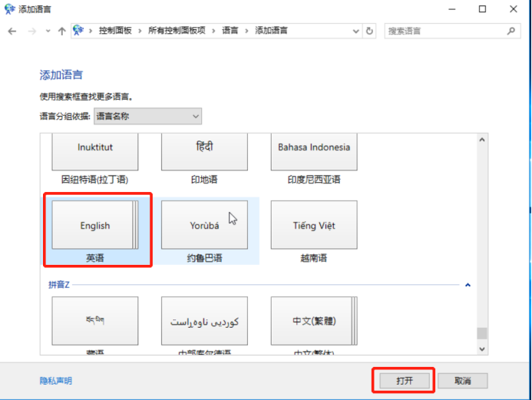This screenshot has width=532, height=400.
Task: Select 语言 breadcrumb item
Action: point(230,31)
